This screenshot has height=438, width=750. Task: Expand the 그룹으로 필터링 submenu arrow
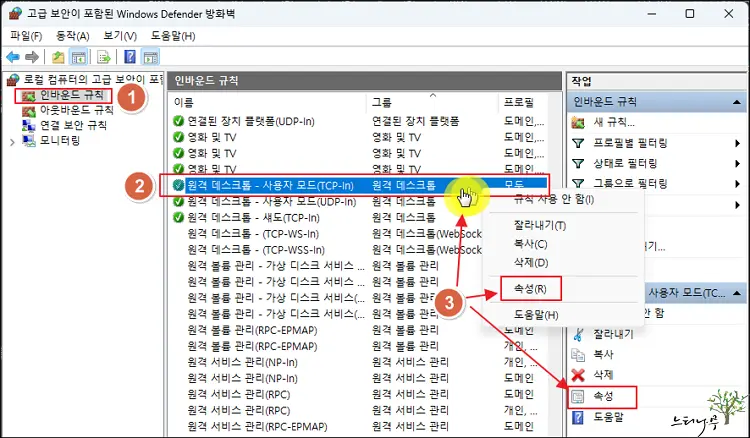coord(738,184)
